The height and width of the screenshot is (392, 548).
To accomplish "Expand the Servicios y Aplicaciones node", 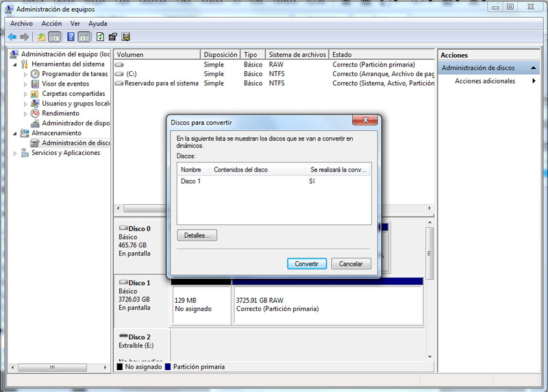I will 16,153.
